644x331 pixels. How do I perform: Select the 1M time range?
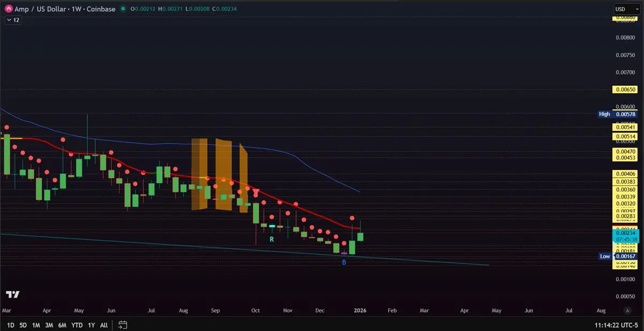pyautogui.click(x=36, y=325)
